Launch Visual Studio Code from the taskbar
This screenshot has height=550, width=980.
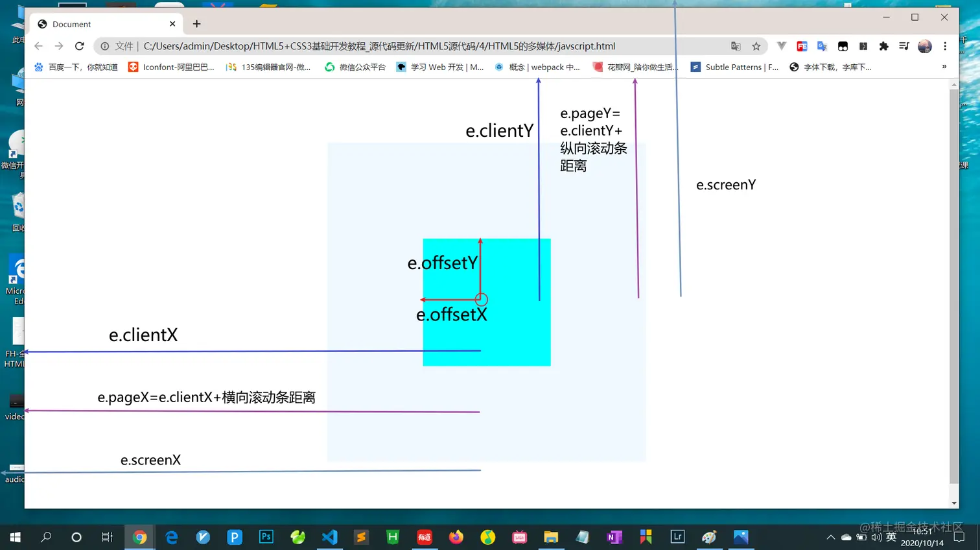[330, 537]
